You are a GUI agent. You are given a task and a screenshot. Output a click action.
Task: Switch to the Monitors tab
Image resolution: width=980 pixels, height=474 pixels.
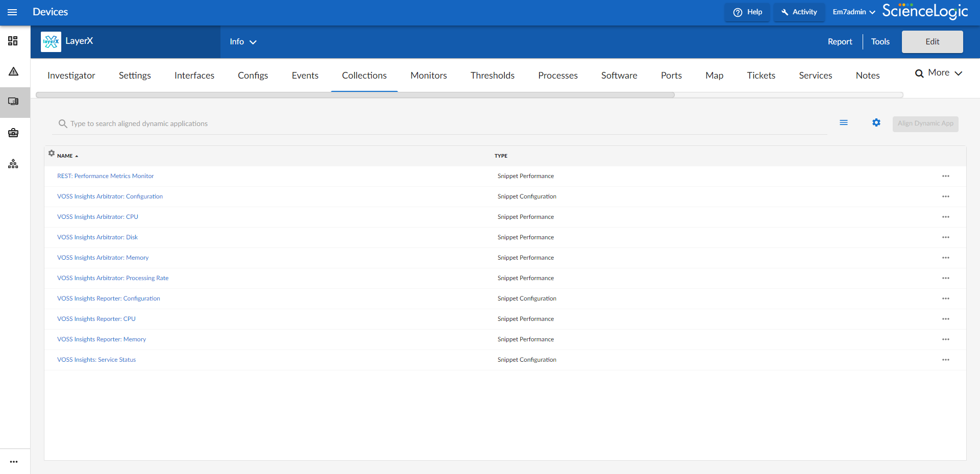point(429,76)
